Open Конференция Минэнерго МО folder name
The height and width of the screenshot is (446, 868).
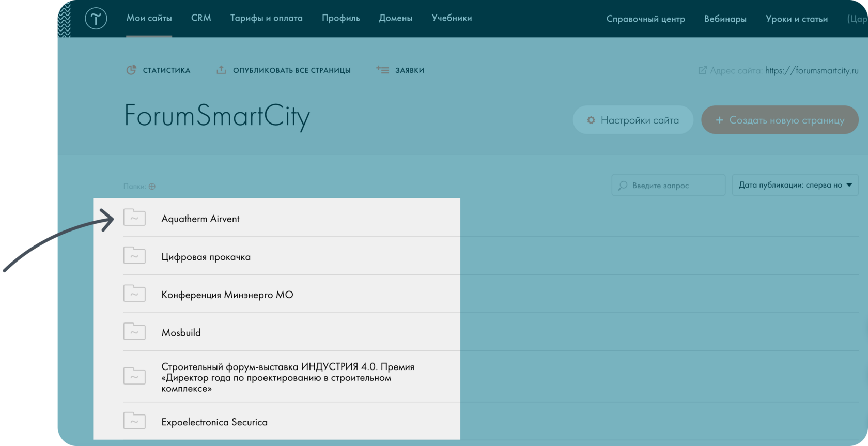coord(227,295)
